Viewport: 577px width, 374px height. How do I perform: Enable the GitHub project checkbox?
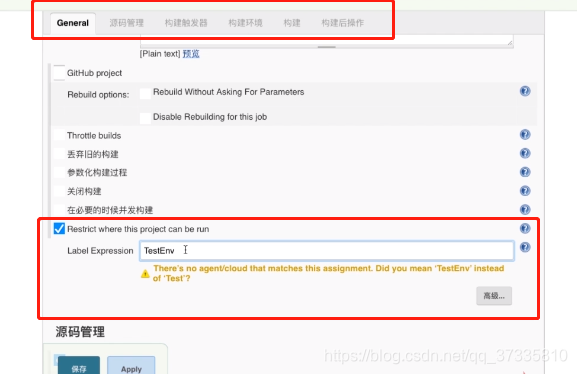[x=59, y=73]
